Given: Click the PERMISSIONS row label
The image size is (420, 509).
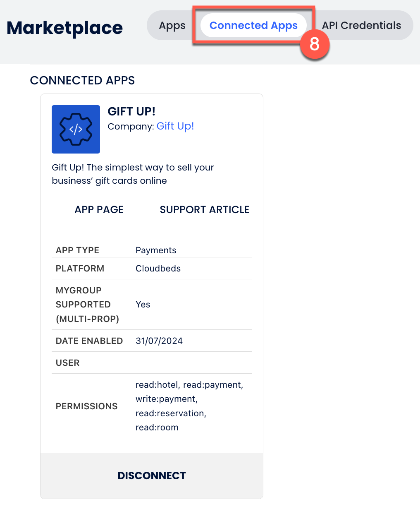Looking at the screenshot, I should [87, 406].
